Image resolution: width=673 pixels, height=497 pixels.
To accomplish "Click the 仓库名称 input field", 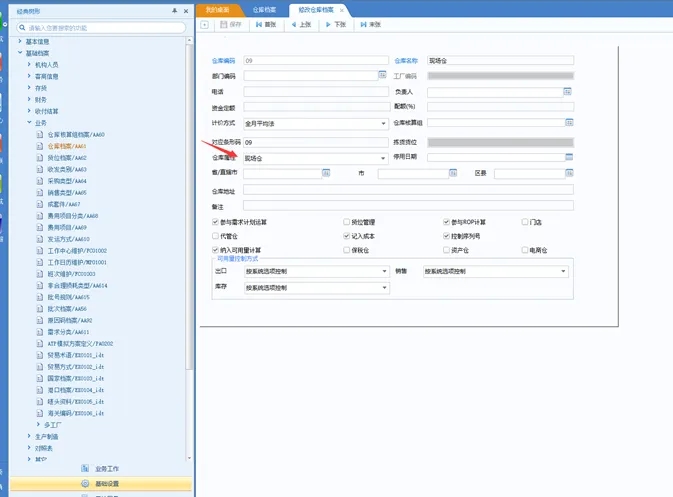I will click(x=500, y=61).
